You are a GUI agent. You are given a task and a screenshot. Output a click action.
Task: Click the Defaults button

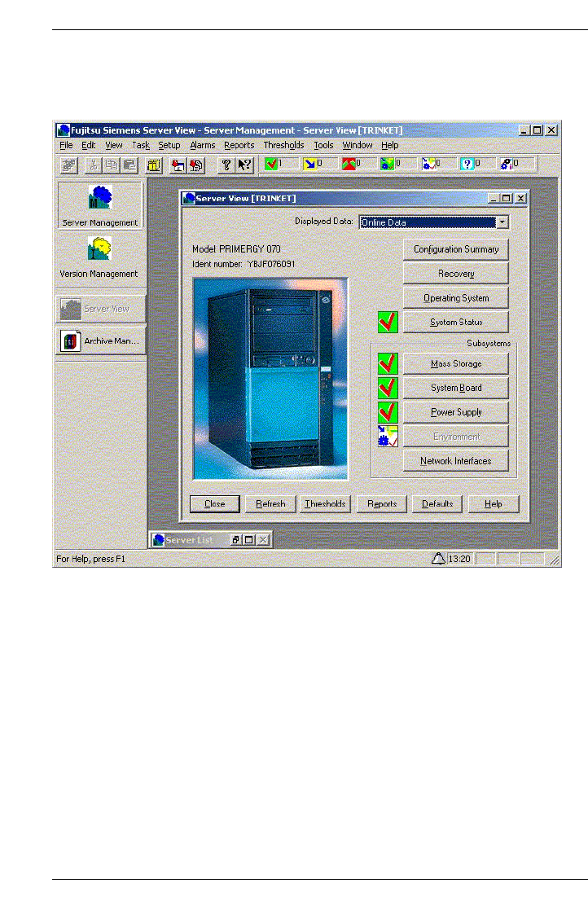tap(437, 504)
